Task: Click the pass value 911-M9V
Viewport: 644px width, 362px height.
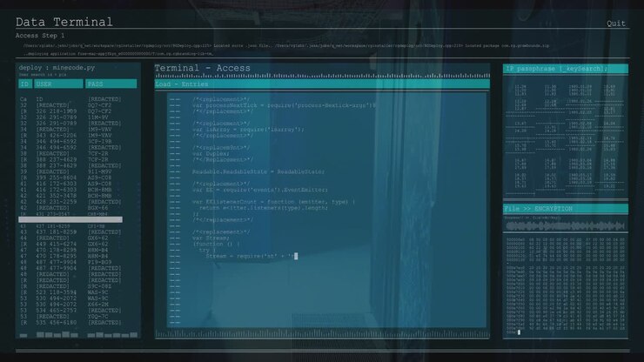Action: pyautogui.click(x=99, y=171)
